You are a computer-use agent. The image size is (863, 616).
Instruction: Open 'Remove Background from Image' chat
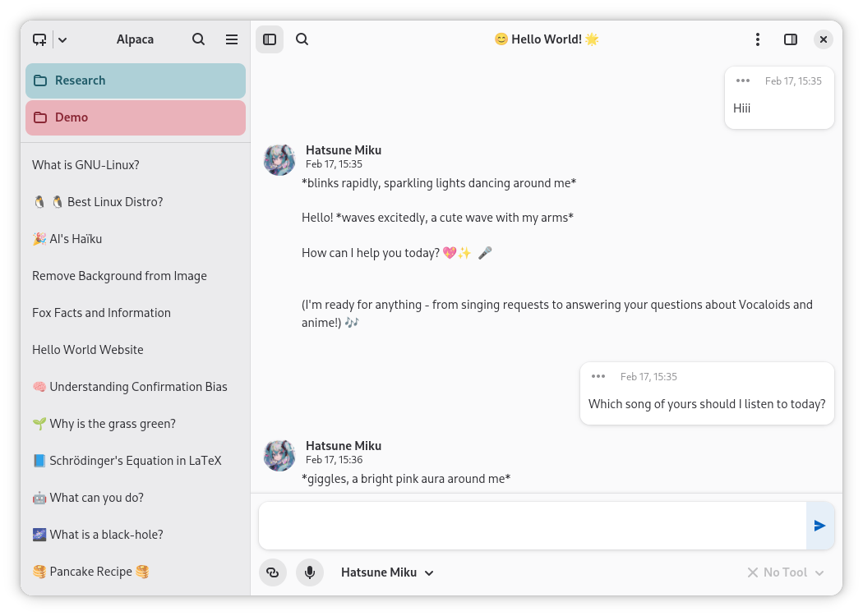point(136,275)
